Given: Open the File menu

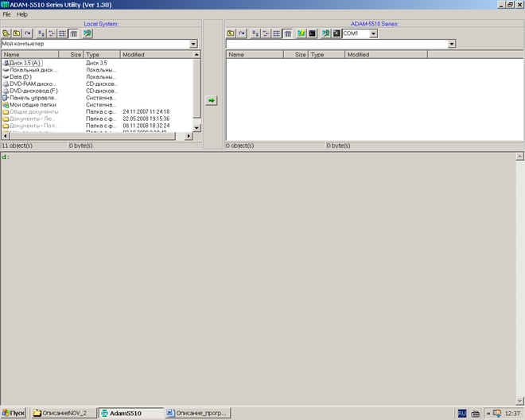Looking at the screenshot, I should pos(6,14).
